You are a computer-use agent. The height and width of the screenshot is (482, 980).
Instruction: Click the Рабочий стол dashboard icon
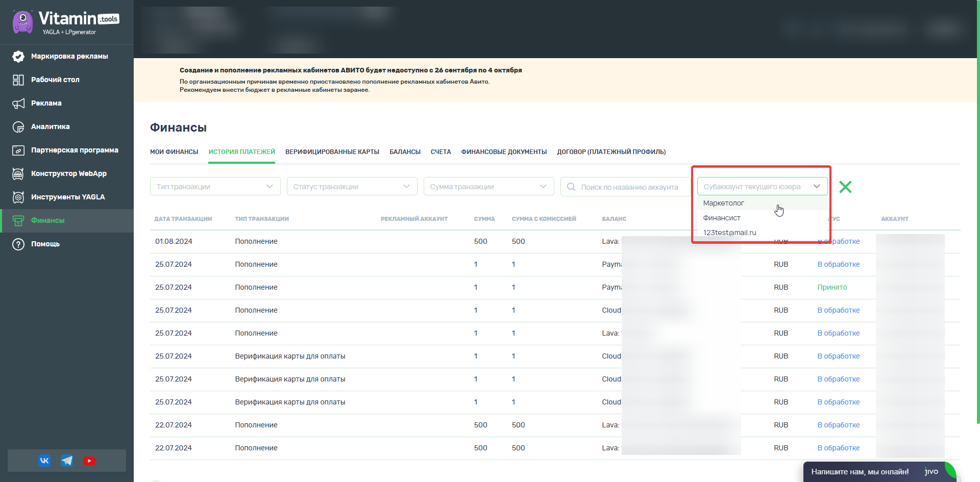pyautogui.click(x=18, y=80)
